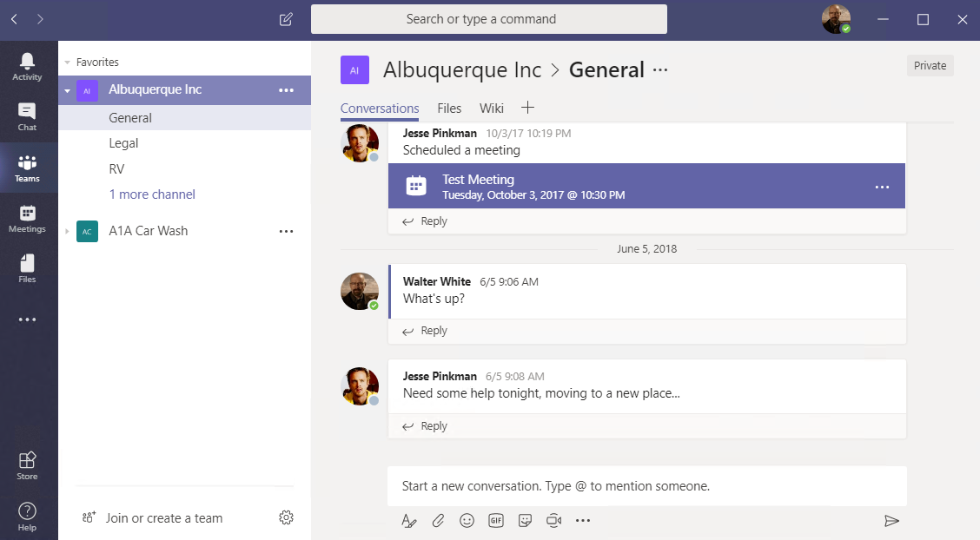Open General channel more options
This screenshot has height=540, width=980.
660,70
